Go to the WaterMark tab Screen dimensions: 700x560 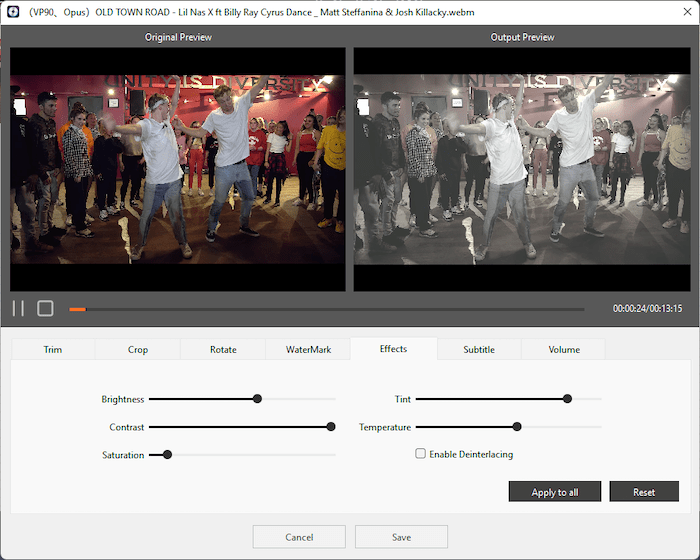point(308,349)
